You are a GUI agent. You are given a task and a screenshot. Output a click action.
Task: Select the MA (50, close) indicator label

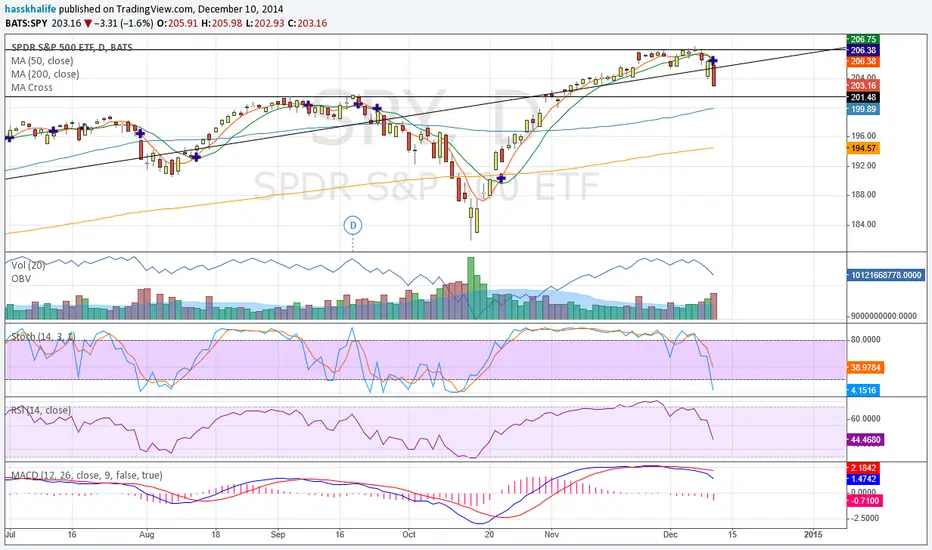coord(42,61)
